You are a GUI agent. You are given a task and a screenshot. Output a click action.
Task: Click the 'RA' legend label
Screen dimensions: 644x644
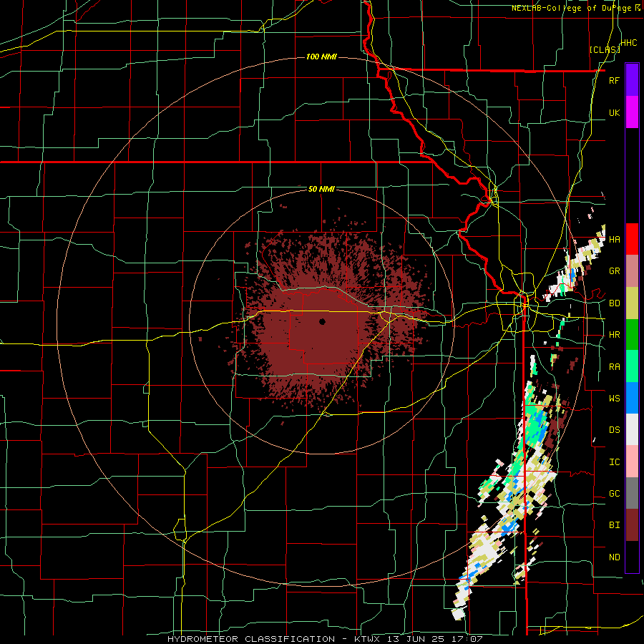[x=614, y=367]
